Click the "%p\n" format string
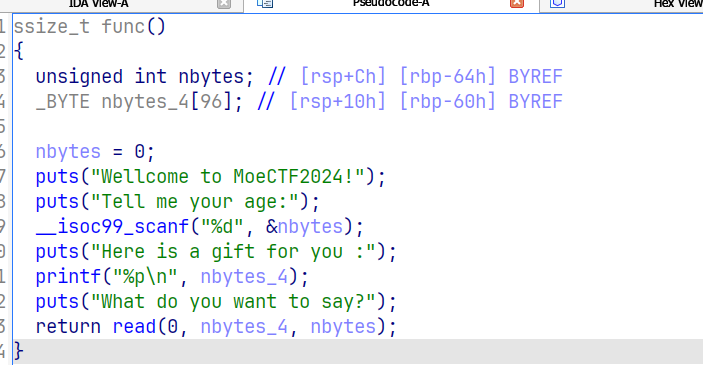Image resolution: width=703 pixels, height=365 pixels. [x=145, y=277]
